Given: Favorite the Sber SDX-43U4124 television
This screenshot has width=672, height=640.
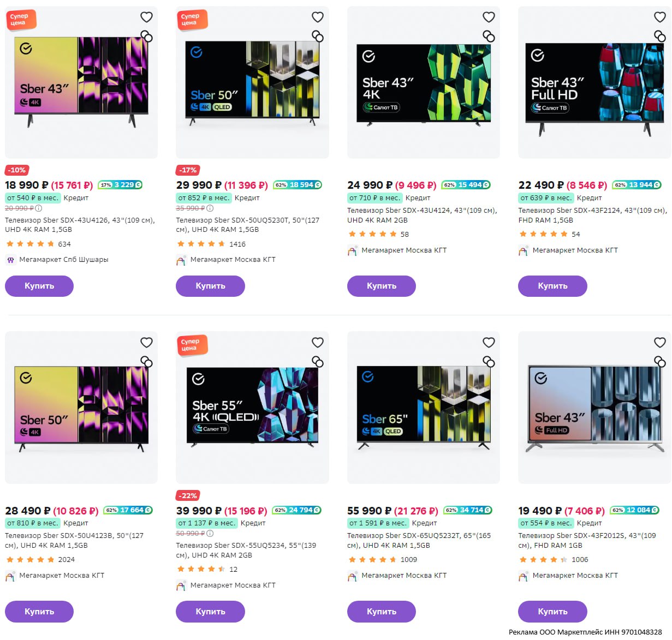Looking at the screenshot, I should (489, 17).
